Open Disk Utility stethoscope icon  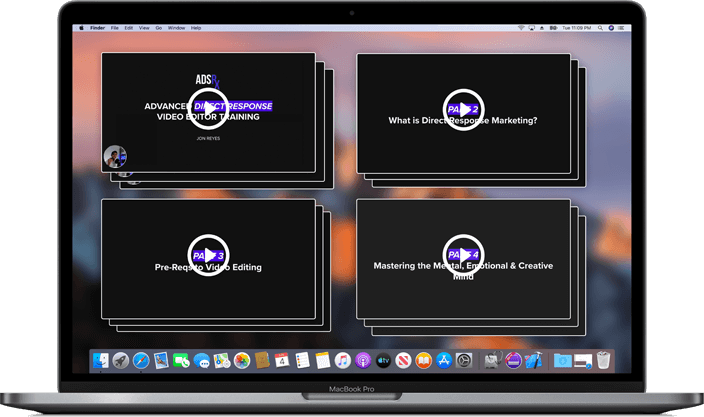tap(493, 360)
